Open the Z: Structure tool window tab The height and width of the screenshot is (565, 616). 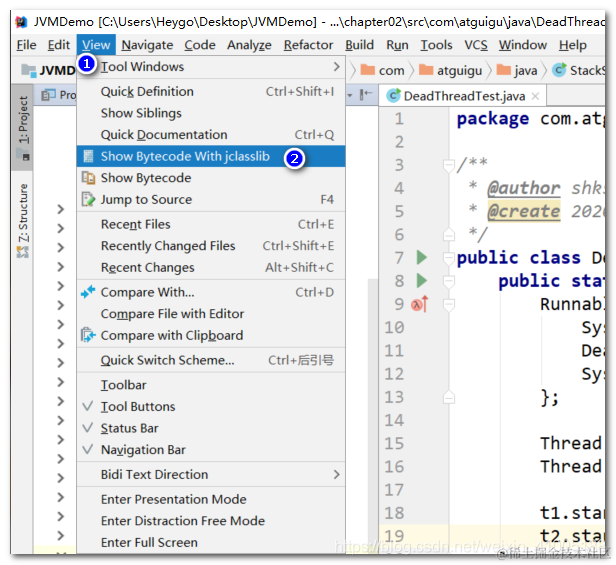(22, 219)
